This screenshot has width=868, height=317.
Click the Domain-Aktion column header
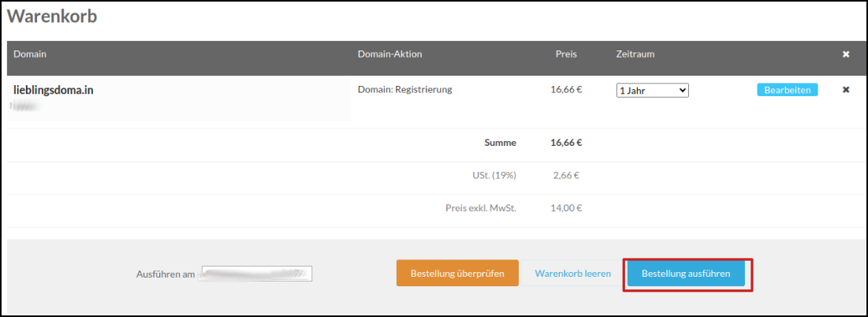point(389,54)
